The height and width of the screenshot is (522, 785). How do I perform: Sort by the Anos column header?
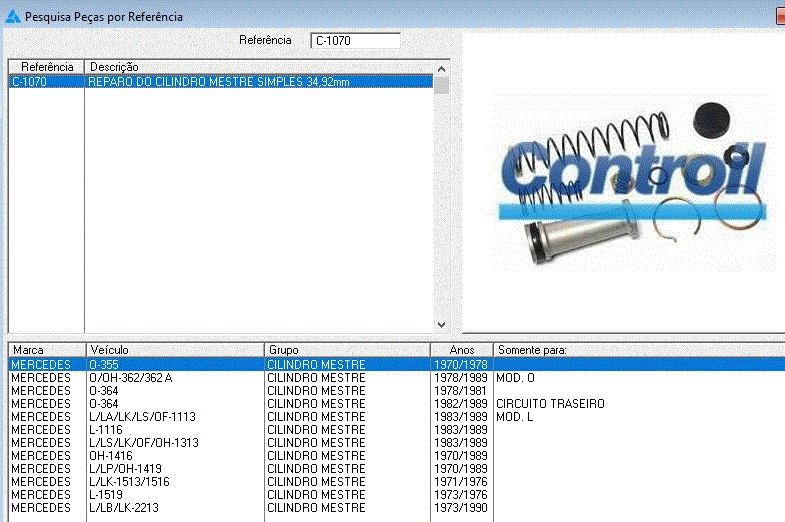pos(461,350)
